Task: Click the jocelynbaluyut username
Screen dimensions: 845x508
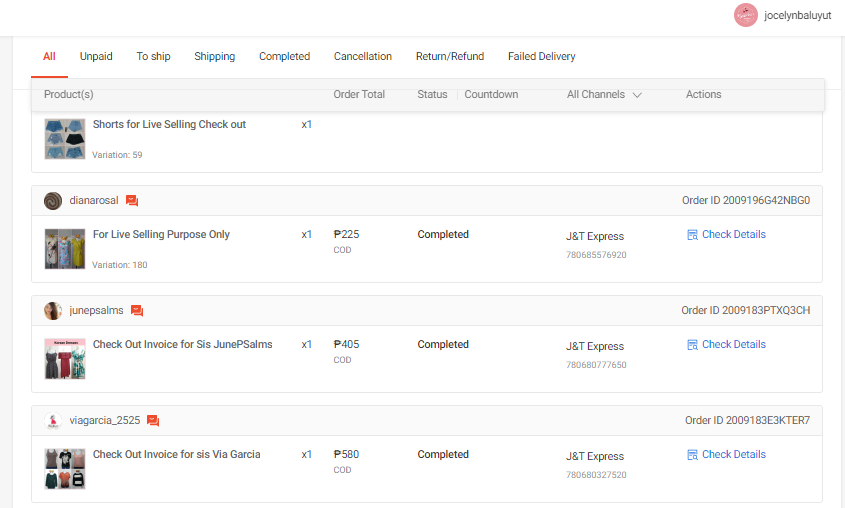Action: (796, 16)
